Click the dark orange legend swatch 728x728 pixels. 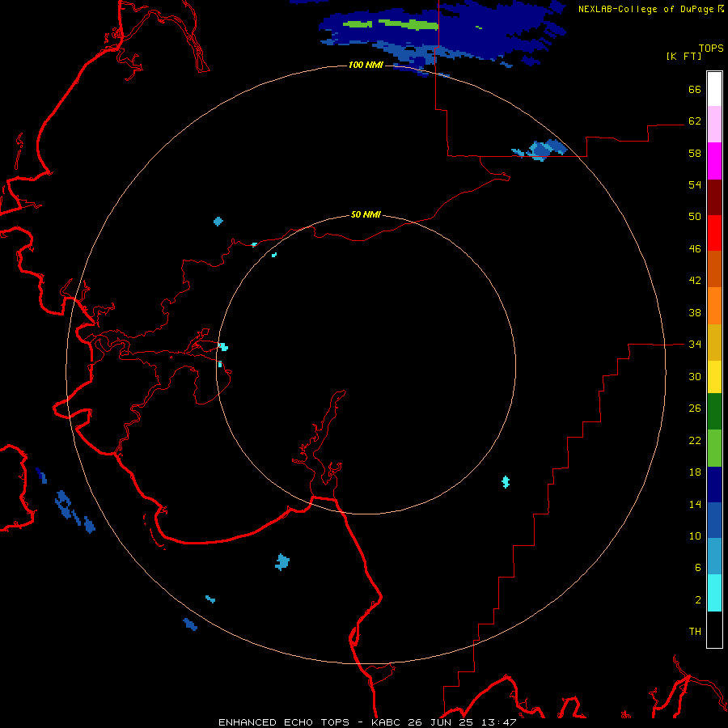click(x=714, y=269)
